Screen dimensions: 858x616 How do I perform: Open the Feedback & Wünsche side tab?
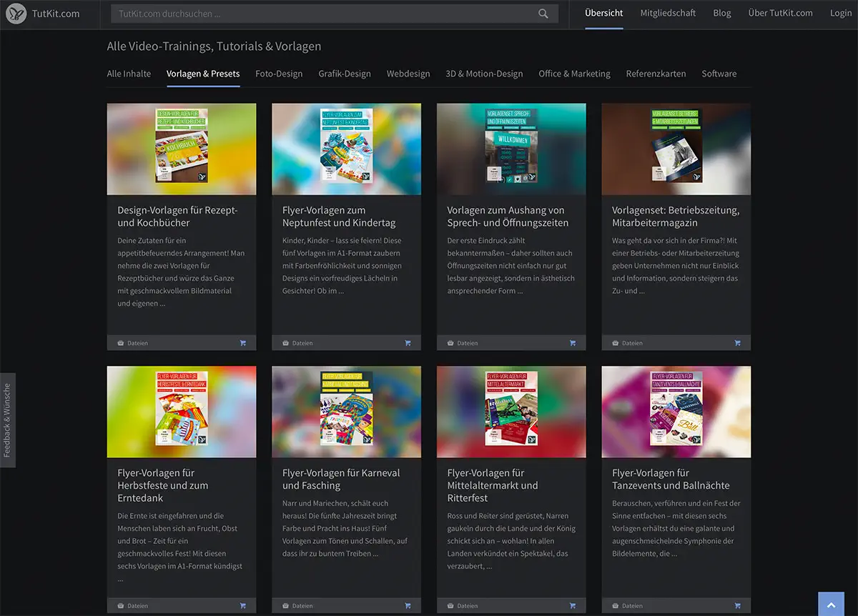[7, 420]
